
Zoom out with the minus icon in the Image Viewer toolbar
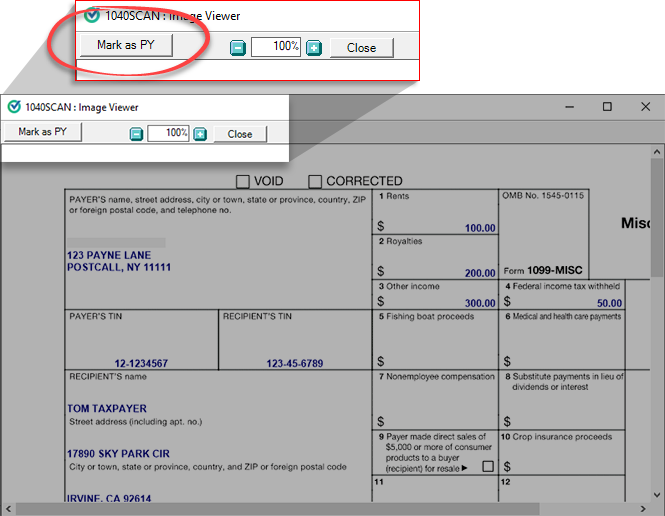[136, 134]
